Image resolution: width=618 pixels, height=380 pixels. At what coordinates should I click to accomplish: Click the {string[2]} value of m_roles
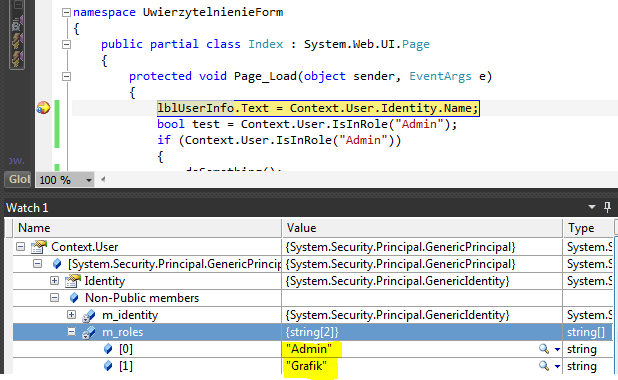(x=312, y=332)
